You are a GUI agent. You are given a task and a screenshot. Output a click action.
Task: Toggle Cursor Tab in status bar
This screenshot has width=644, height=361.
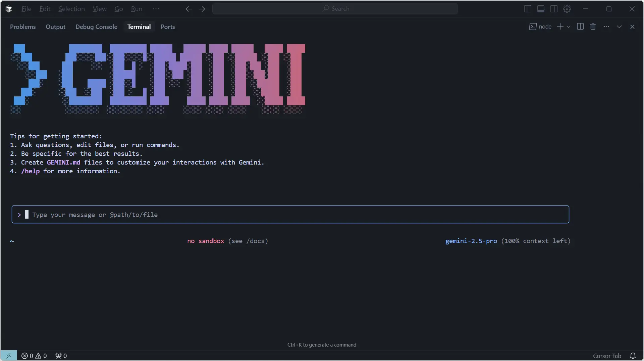coord(607,356)
